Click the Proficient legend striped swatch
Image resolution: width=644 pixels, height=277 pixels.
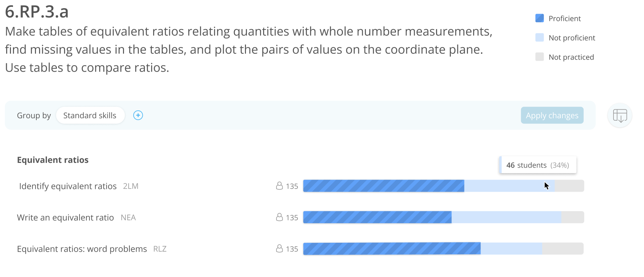pos(540,18)
